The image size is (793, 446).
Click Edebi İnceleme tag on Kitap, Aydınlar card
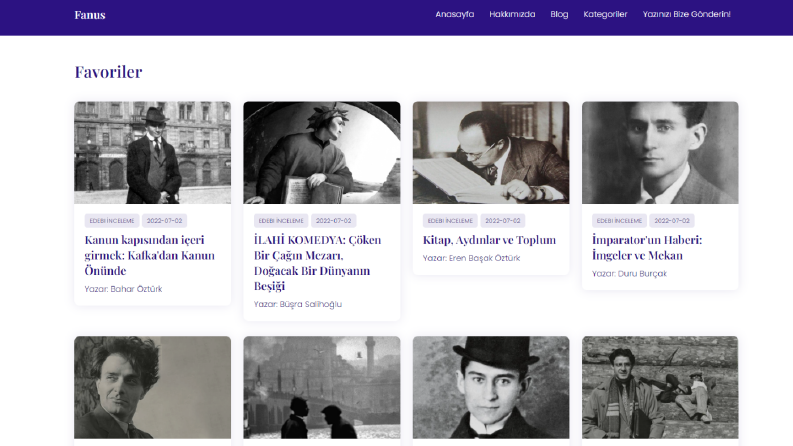click(x=450, y=221)
